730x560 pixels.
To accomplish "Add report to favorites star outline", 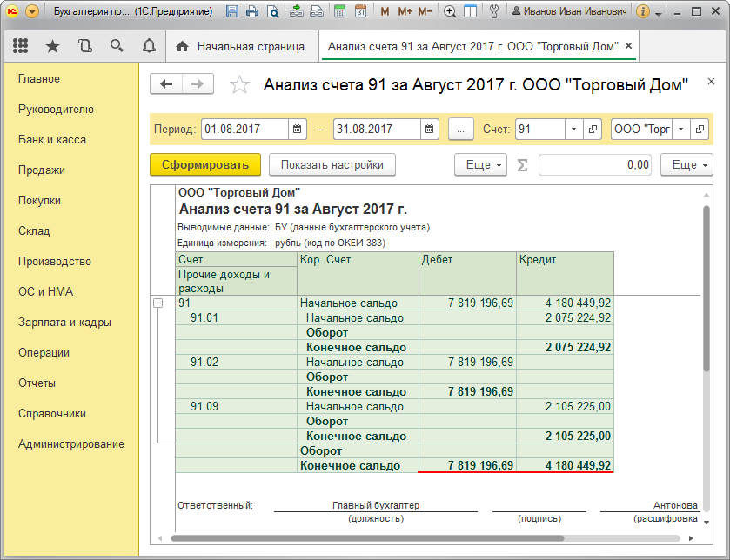I will pos(239,84).
